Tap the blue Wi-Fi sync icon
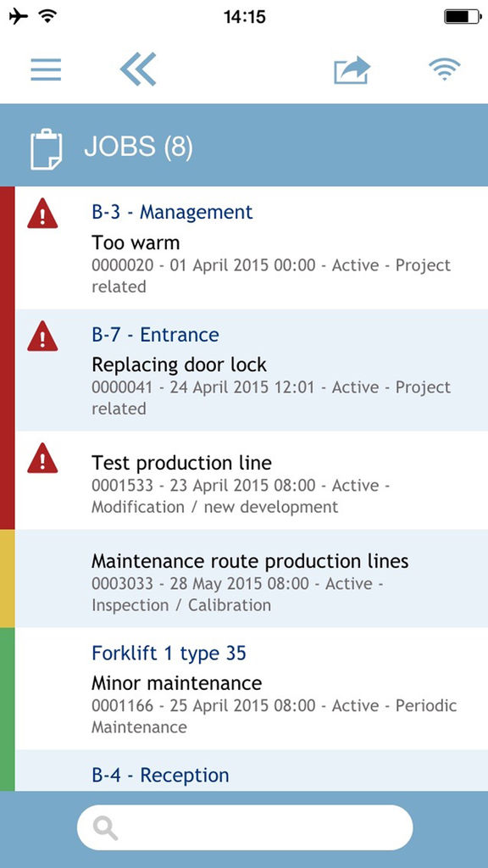This screenshot has width=488, height=868. [444, 70]
